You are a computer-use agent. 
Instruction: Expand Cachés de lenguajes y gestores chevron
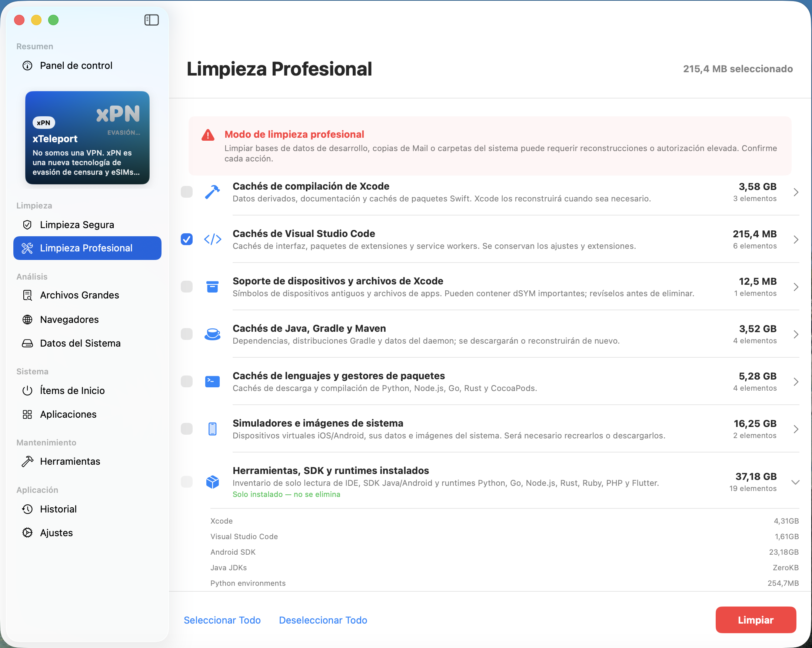796,382
